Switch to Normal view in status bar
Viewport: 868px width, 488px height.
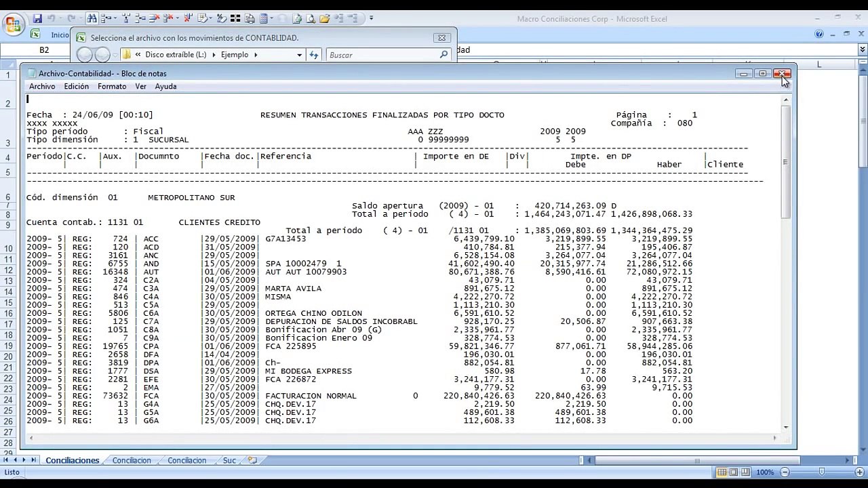(722, 472)
